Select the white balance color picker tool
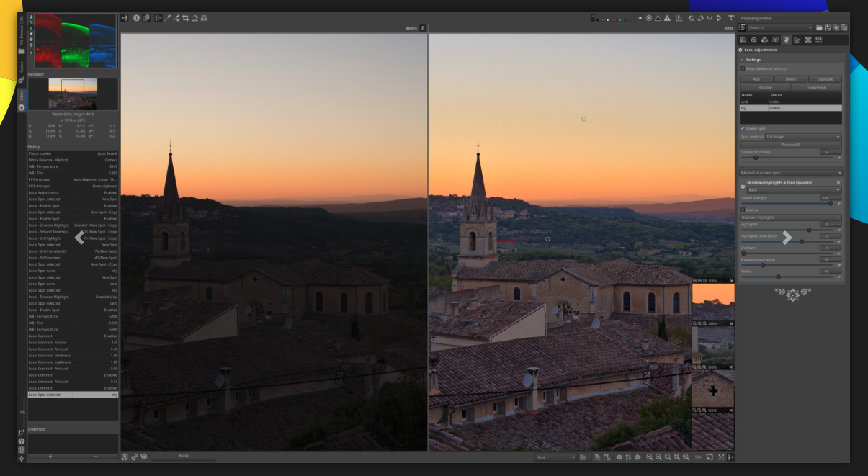 pyautogui.click(x=167, y=18)
